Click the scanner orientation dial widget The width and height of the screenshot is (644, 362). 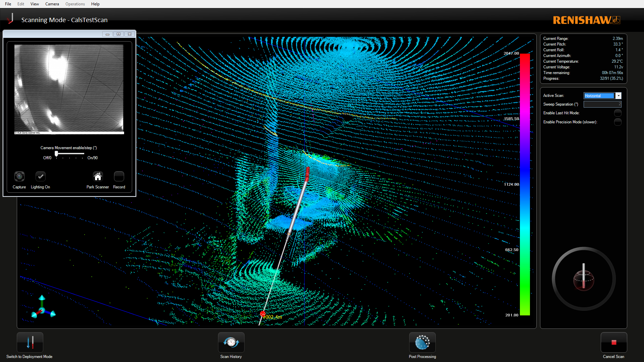[584, 279]
